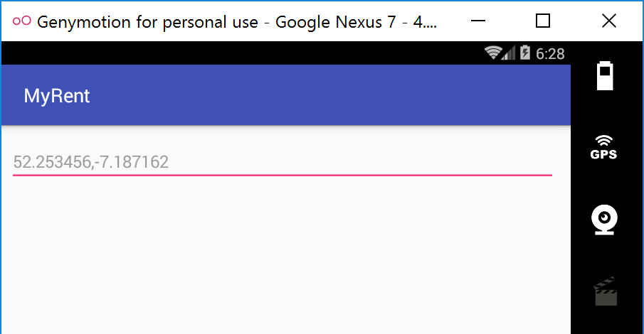Click the MyRent app title
This screenshot has height=334, width=644.
click(57, 96)
